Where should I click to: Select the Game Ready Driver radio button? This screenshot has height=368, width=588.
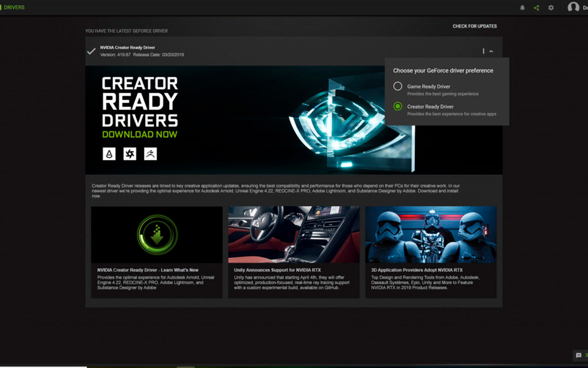[398, 86]
